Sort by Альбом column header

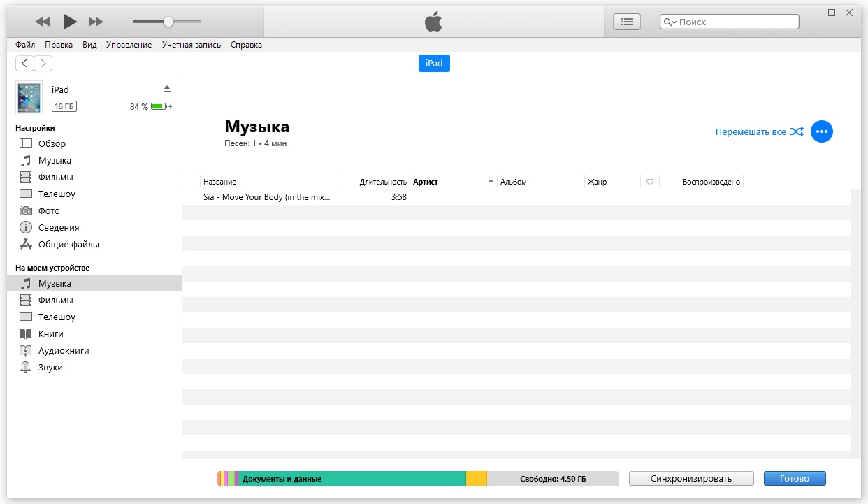pos(540,182)
